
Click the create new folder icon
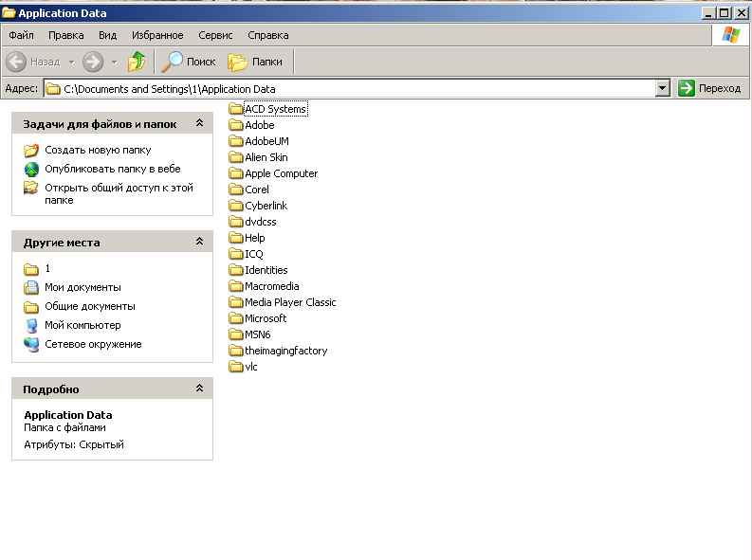31,150
